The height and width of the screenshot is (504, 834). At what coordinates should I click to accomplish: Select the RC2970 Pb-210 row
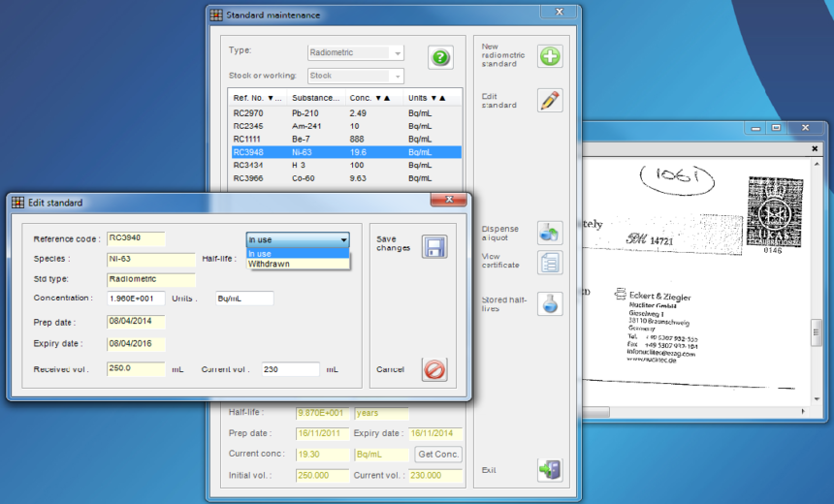(x=346, y=113)
